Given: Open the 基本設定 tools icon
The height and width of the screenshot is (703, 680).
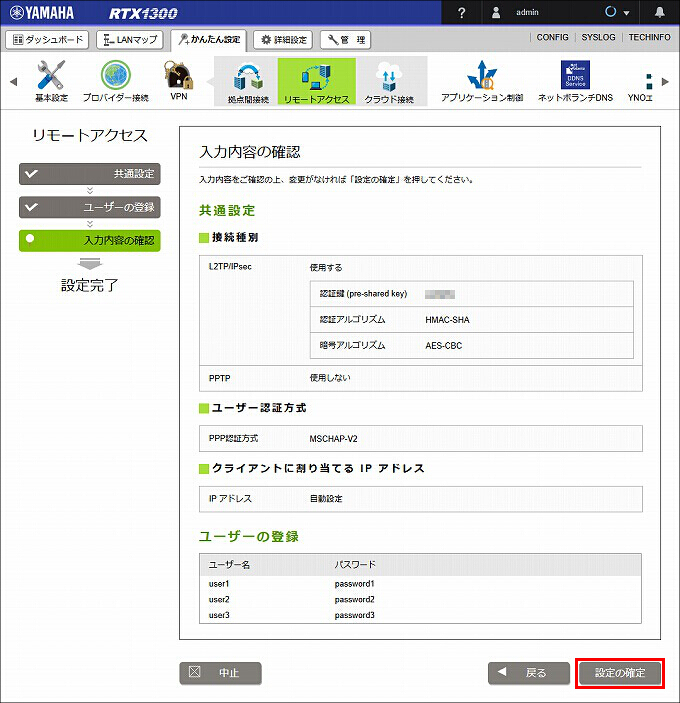Looking at the screenshot, I should [x=51, y=81].
